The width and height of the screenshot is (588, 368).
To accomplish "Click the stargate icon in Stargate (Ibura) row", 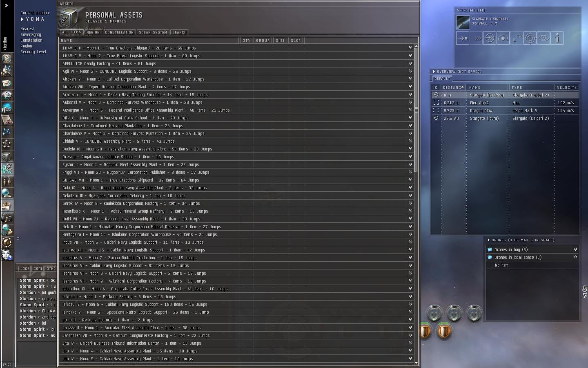I will coord(436,118).
